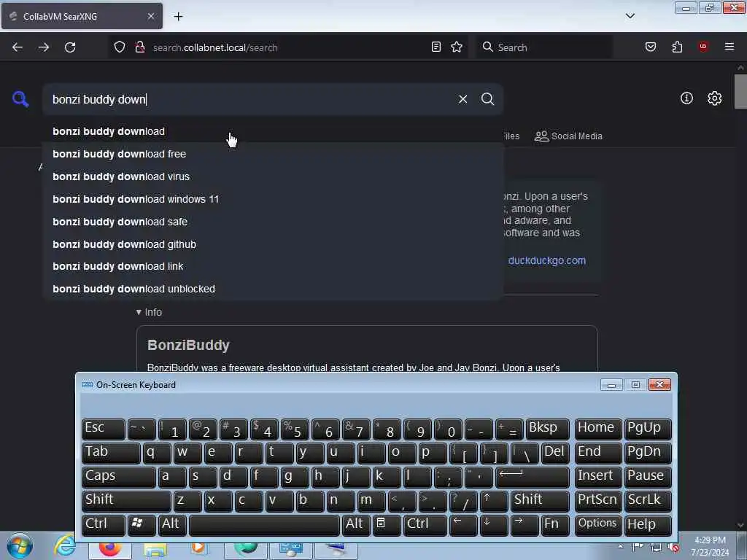Image resolution: width=747 pixels, height=560 pixels.
Task: Click the SearXNG logo
Action: (x=20, y=99)
